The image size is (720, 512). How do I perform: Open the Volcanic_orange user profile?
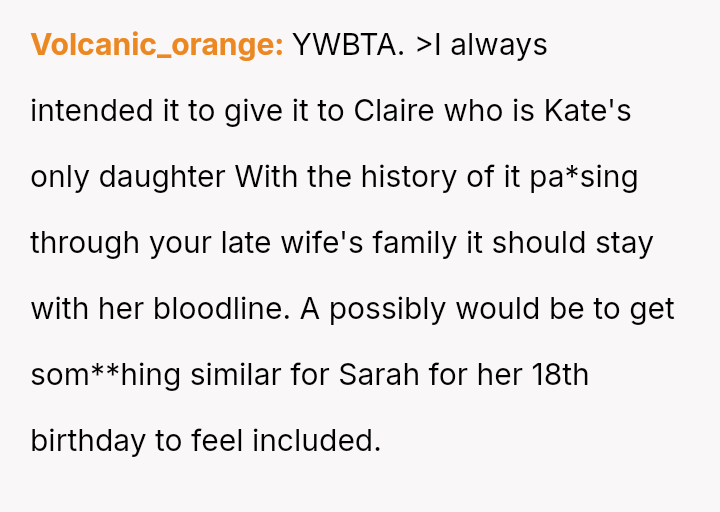[x=157, y=45]
